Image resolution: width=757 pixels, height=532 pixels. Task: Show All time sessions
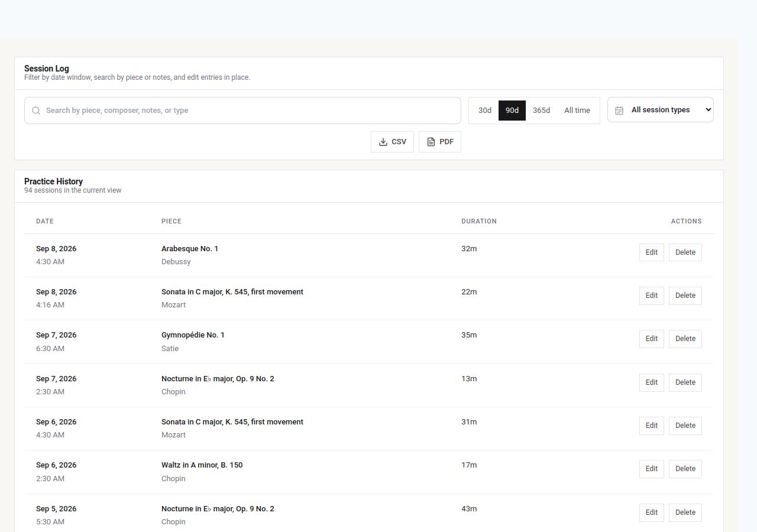[x=577, y=111]
